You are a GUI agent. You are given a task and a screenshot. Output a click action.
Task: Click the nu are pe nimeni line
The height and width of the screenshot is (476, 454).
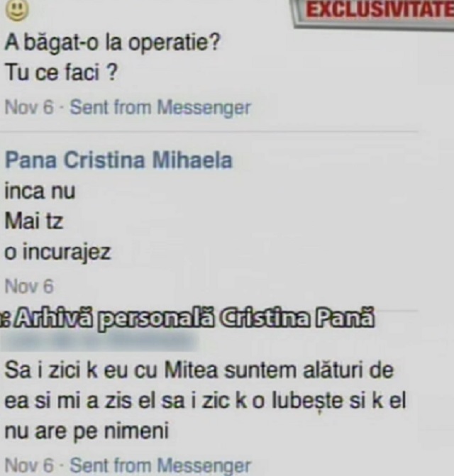[86, 432]
